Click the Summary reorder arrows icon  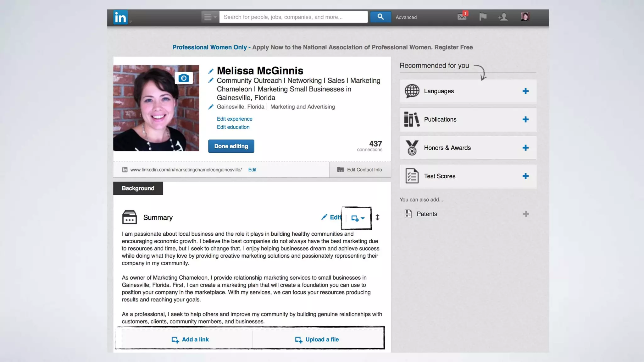point(377,217)
